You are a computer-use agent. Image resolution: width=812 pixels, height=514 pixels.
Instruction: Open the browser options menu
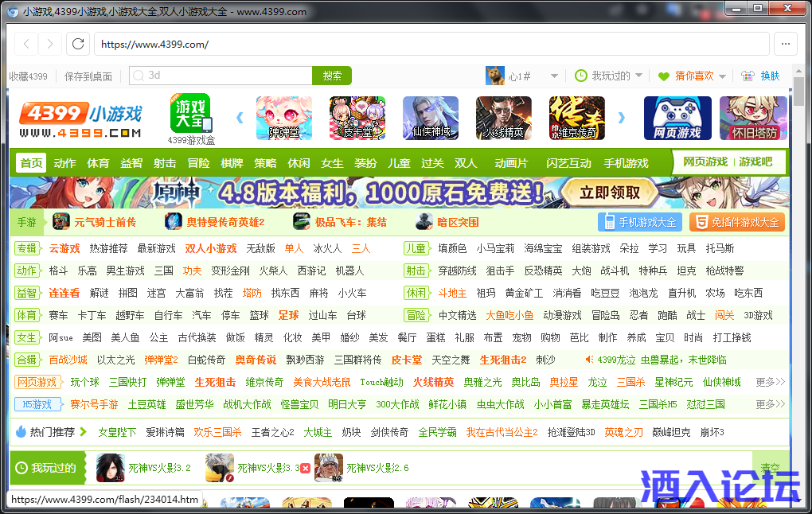tap(786, 45)
